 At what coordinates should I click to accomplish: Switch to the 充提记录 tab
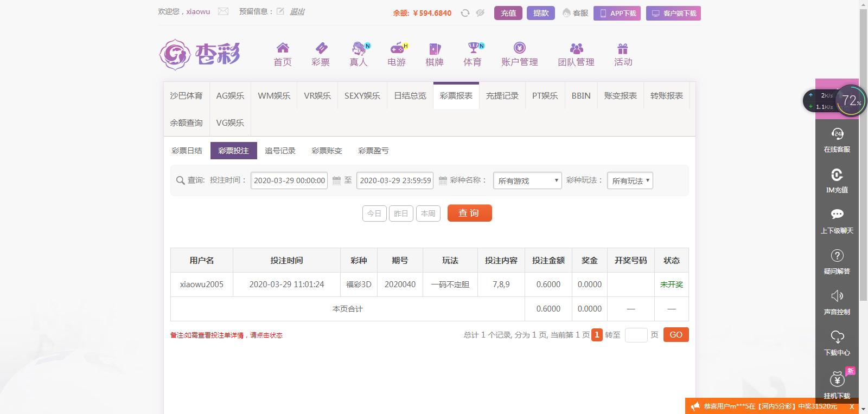click(502, 95)
